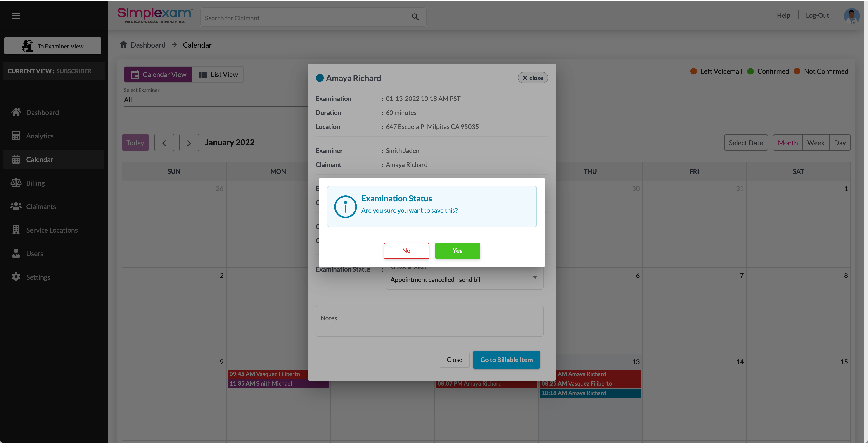Open Analytics from the sidebar
This screenshot has height=443, width=868.
tap(40, 136)
